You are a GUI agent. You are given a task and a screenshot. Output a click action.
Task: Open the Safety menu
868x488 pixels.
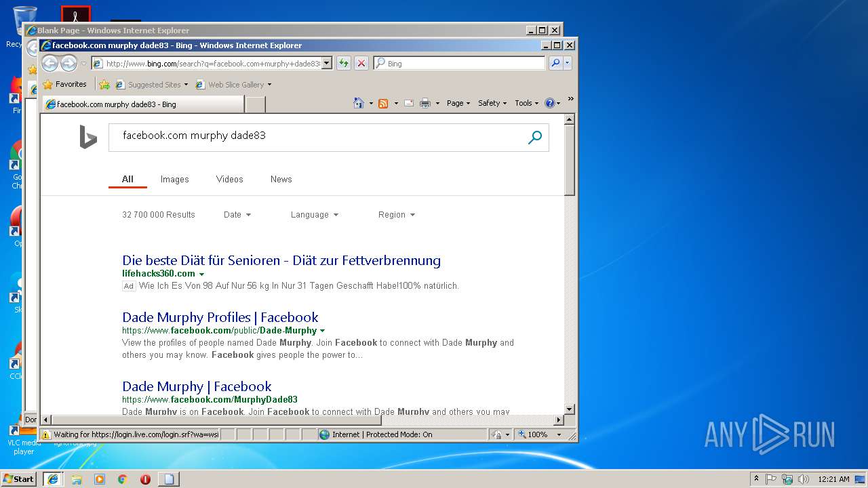pos(493,103)
